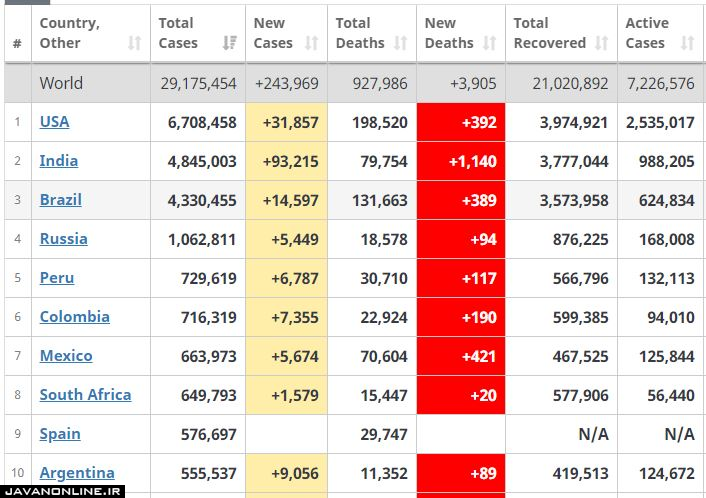The image size is (706, 498).
Task: Select Spain total deaths 29,747
Action: [x=384, y=435]
